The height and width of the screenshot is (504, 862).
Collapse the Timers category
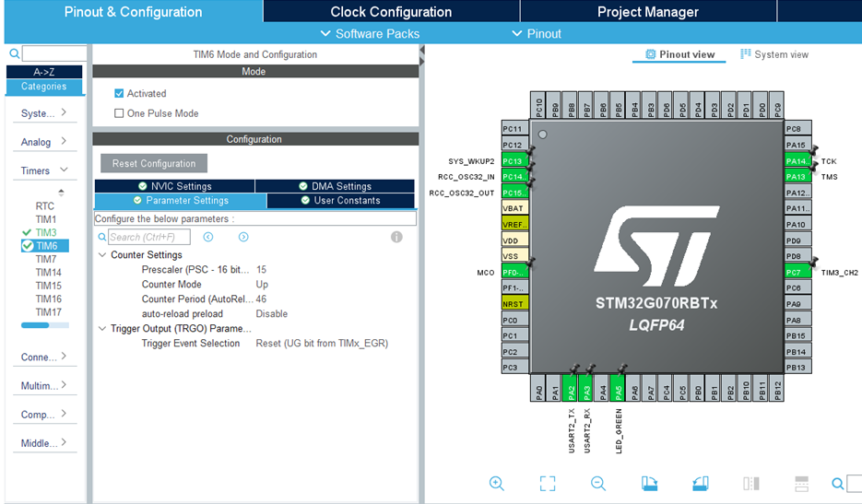(x=44, y=170)
